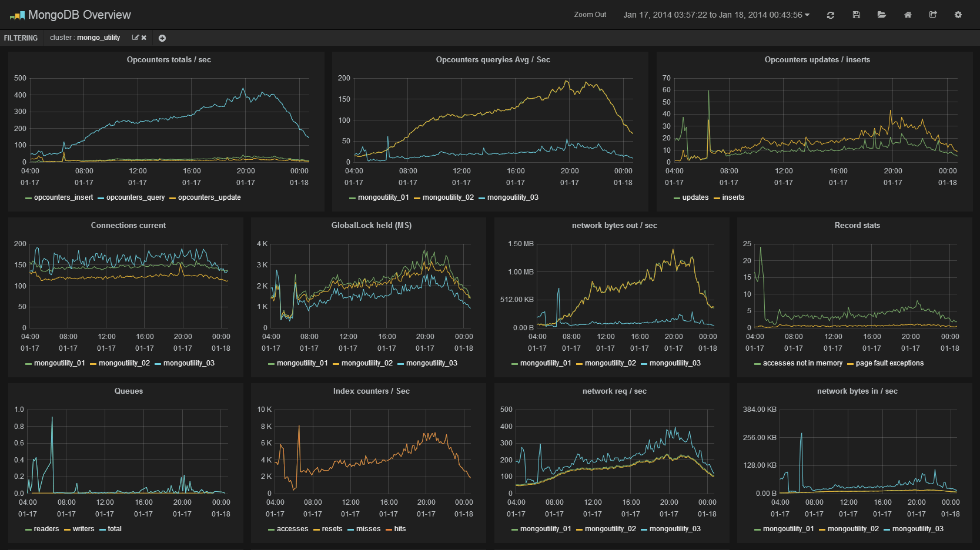Open color picker for mongoutility_01 in network req legend
This screenshot has height=550, width=980.
pyautogui.click(x=514, y=529)
